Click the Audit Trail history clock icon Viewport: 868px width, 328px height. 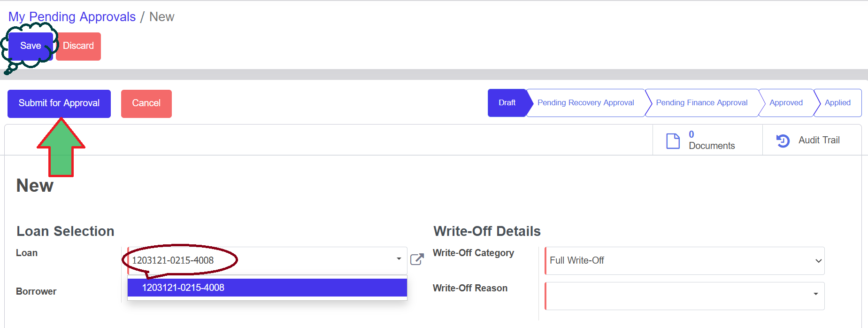coord(783,141)
